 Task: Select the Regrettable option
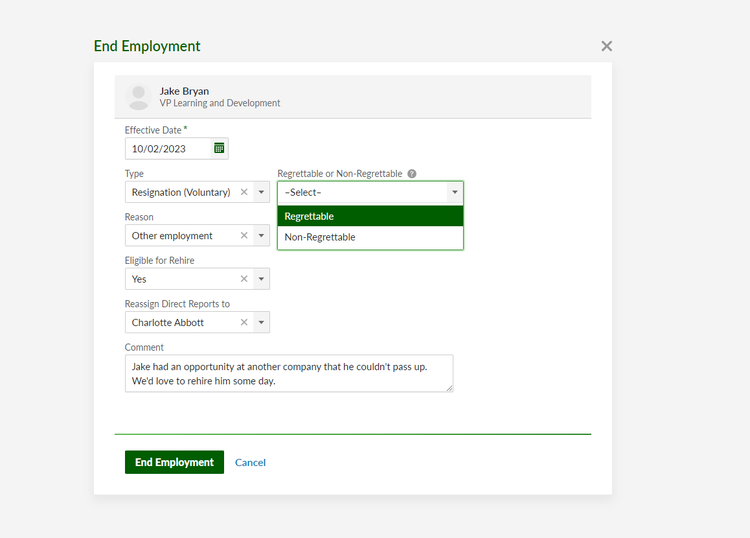pos(370,216)
